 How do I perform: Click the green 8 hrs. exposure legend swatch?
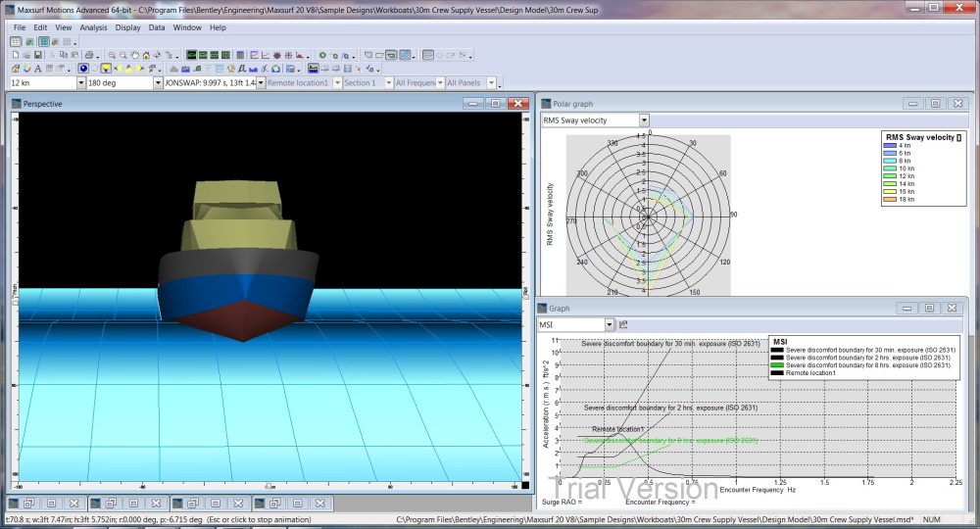(777, 365)
